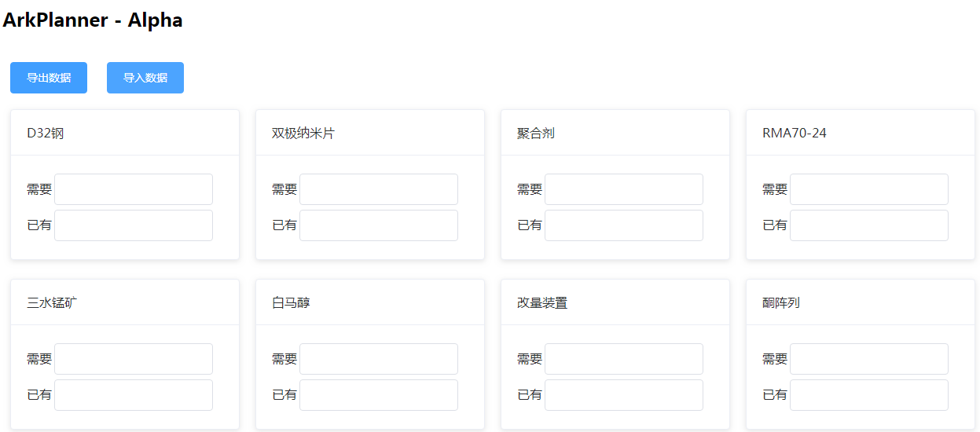Click the 导入数据 import button
Image resolution: width=980 pixels, height=432 pixels.
(145, 78)
